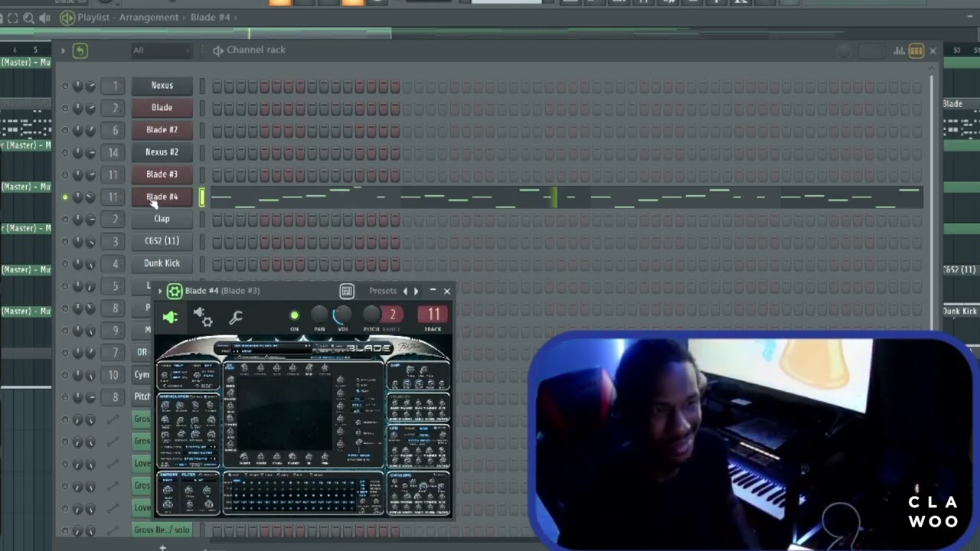Open detailed settings plug-and-gear icon

click(x=203, y=317)
